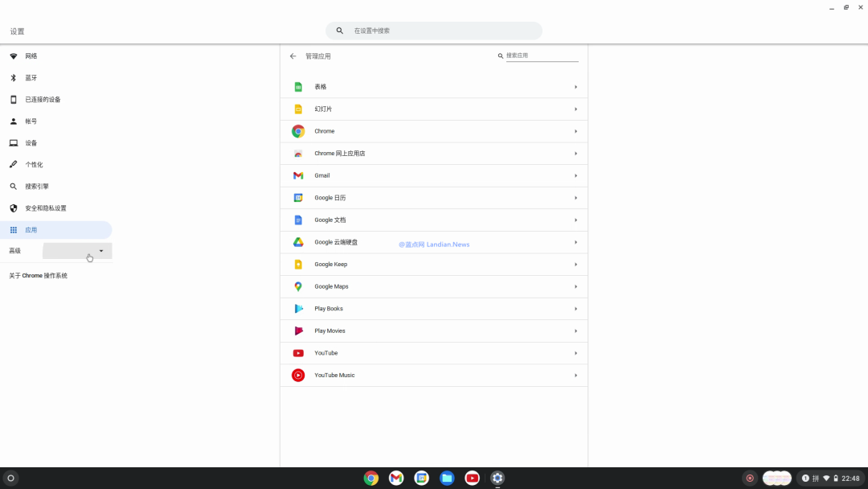Screen dimensions: 868x489
Task: Switch to the 网络 settings section
Action: (31, 55)
